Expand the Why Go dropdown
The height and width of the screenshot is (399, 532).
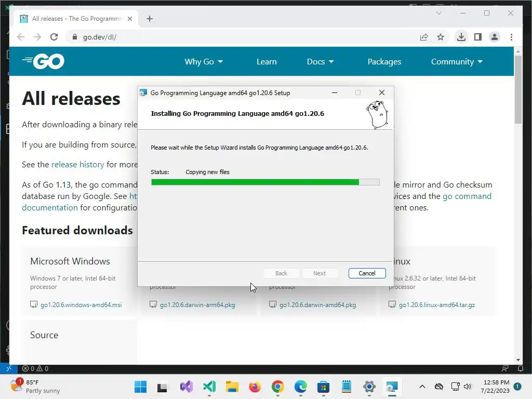tap(204, 61)
